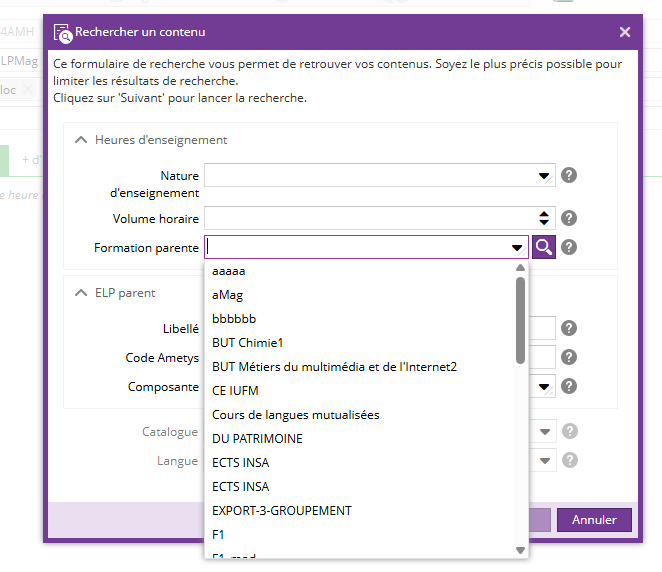Click help icon for Code Ametys

tap(569, 357)
